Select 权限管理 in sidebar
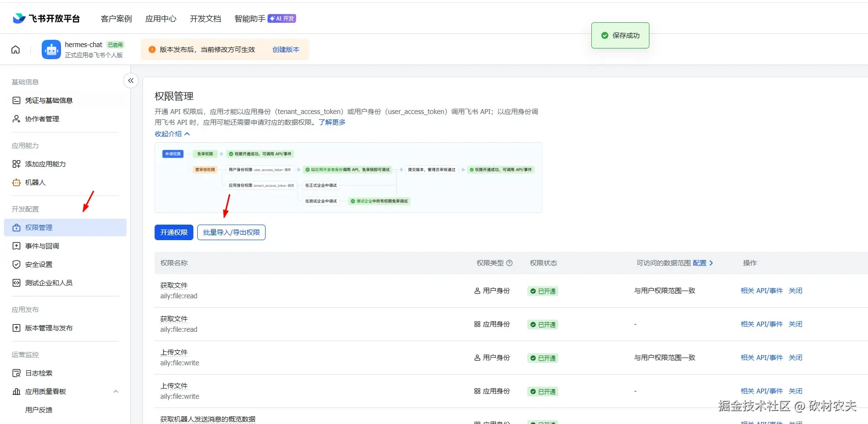The width and height of the screenshot is (868, 424). tap(65, 228)
